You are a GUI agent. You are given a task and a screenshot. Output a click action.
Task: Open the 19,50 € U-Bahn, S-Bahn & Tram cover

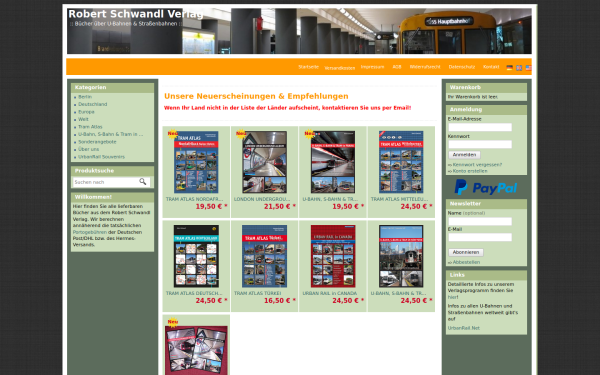[333, 162]
